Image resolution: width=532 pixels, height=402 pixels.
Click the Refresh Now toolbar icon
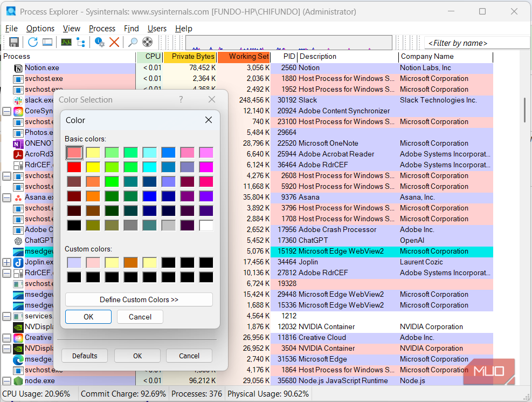click(x=32, y=42)
